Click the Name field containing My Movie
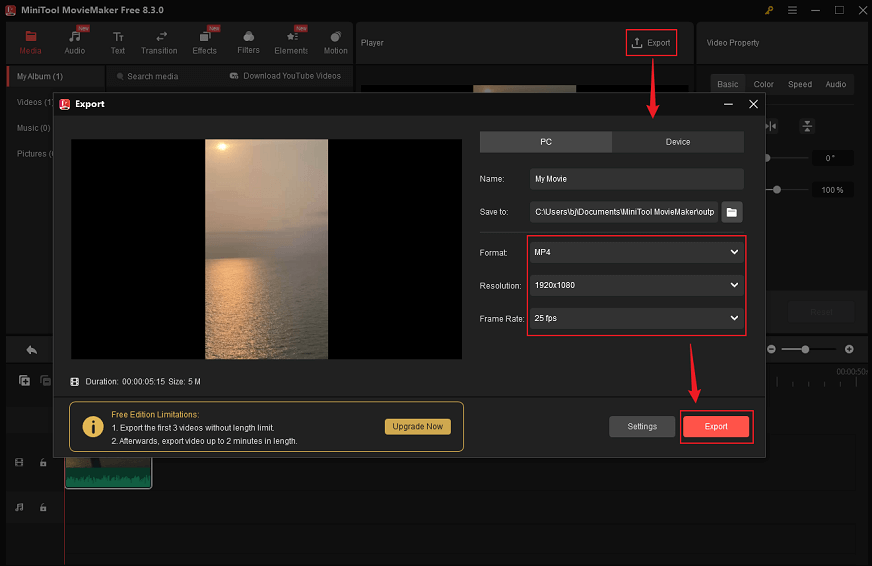This screenshot has height=566, width=872. 636,179
